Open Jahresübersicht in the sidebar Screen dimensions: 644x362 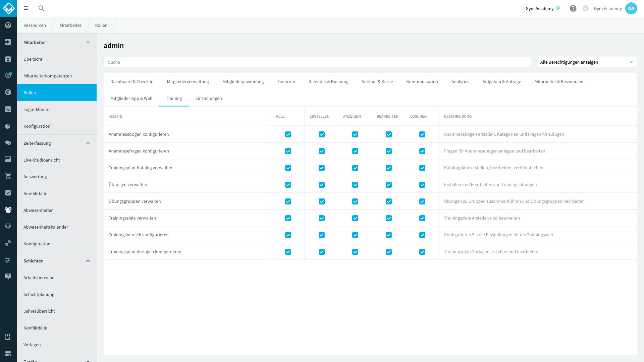coord(57,311)
